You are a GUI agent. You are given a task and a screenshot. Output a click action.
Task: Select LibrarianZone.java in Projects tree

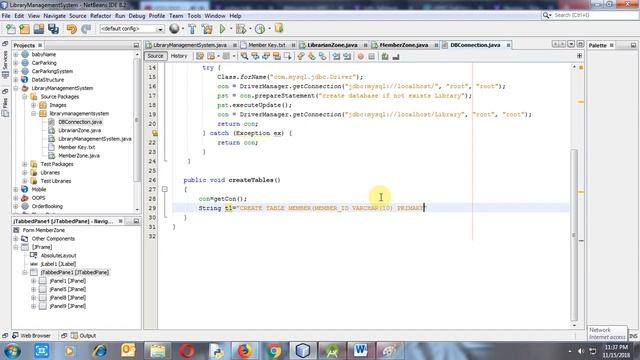(x=79, y=131)
